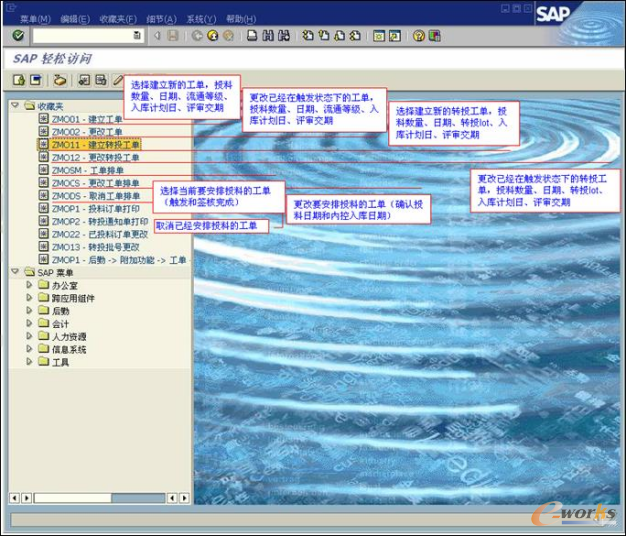Click the green Enter checkmark icon
This screenshot has height=536, width=626.
(18, 36)
